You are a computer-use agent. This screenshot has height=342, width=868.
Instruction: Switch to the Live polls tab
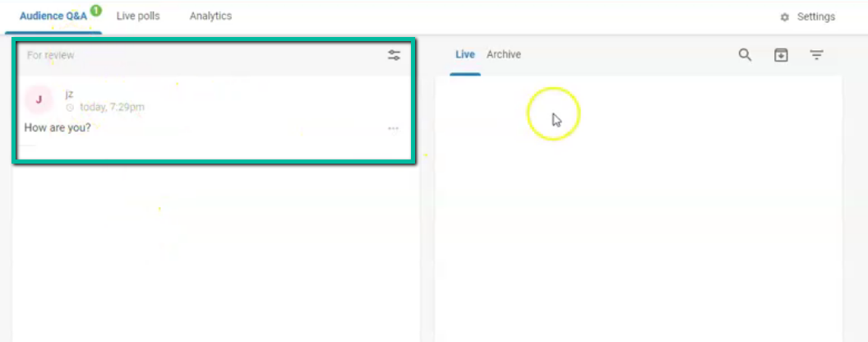click(x=138, y=16)
